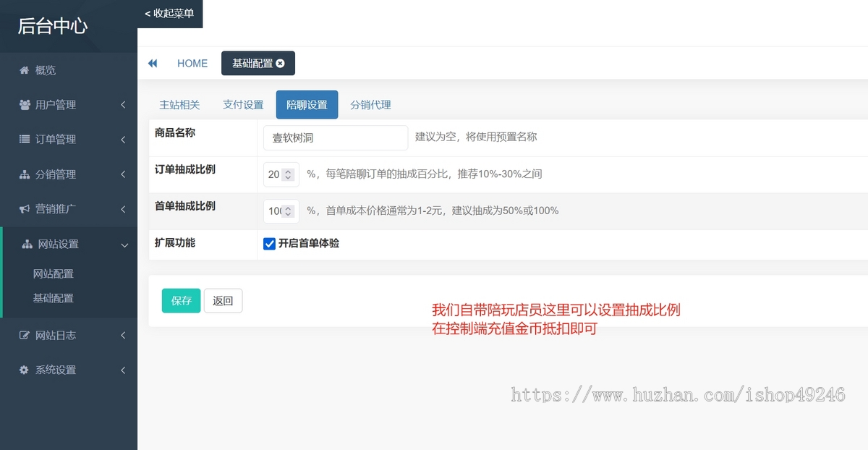Select the 基础配置 page tab
868x450 pixels.
click(x=258, y=64)
